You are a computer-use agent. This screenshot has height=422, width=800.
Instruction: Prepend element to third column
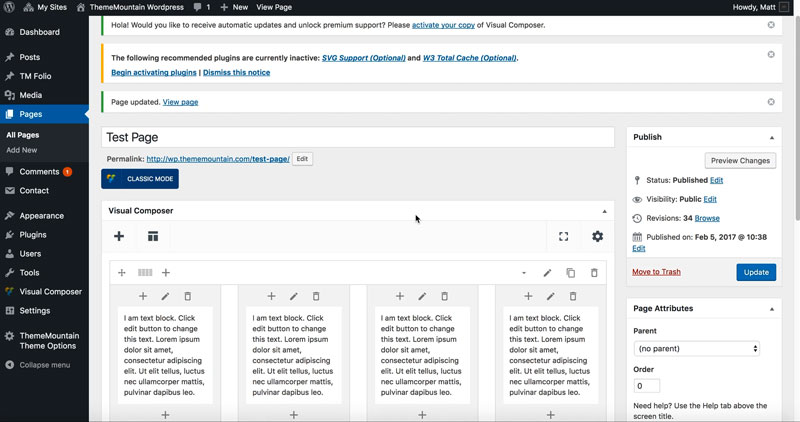click(400, 296)
